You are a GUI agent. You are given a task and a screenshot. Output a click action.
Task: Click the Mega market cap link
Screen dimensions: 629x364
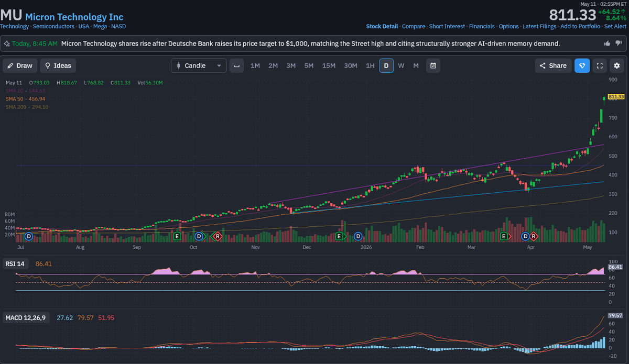(100, 26)
